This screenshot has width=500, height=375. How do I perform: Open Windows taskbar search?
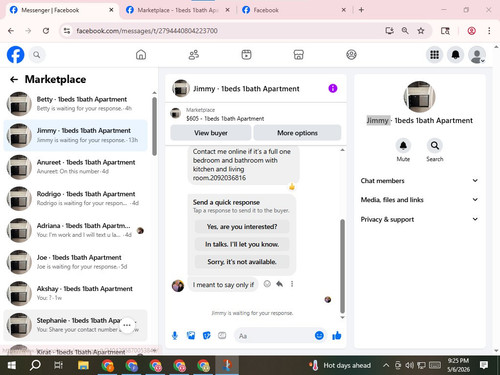point(35,365)
